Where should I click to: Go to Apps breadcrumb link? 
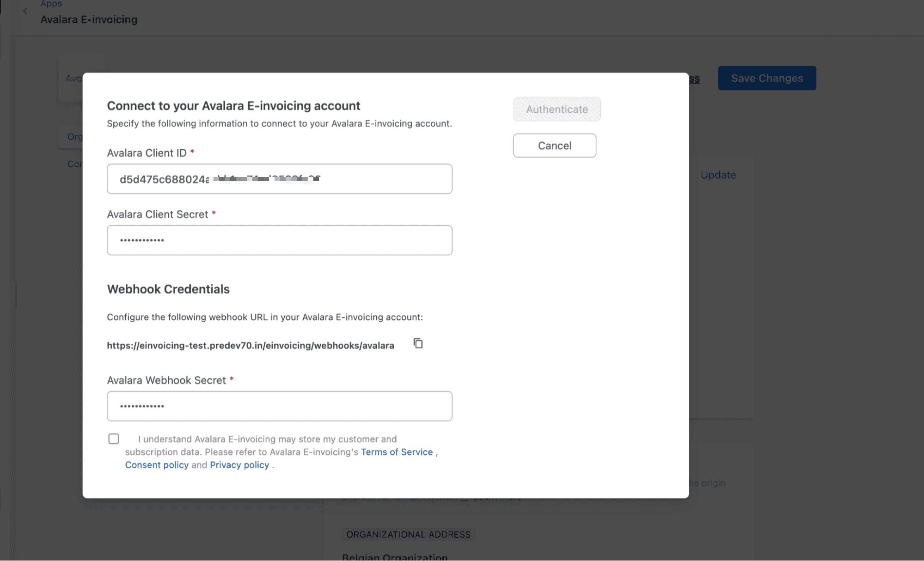(51, 4)
